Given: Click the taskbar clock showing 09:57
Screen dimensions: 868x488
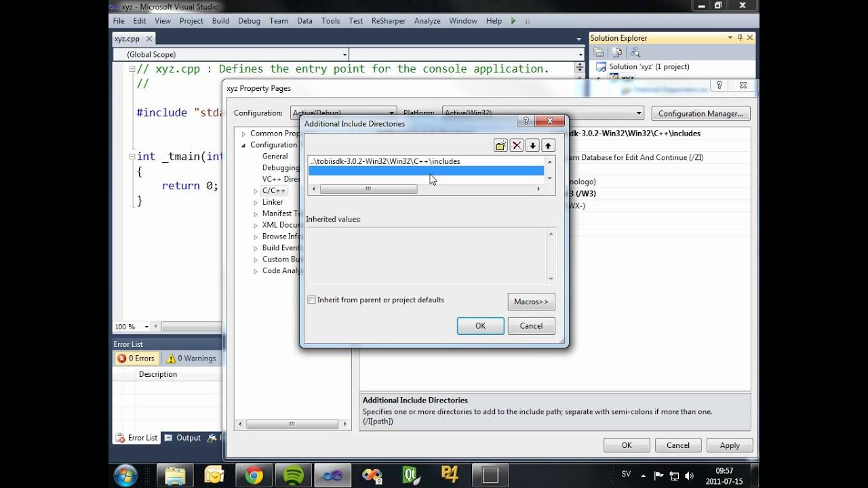Looking at the screenshot, I should (724, 475).
